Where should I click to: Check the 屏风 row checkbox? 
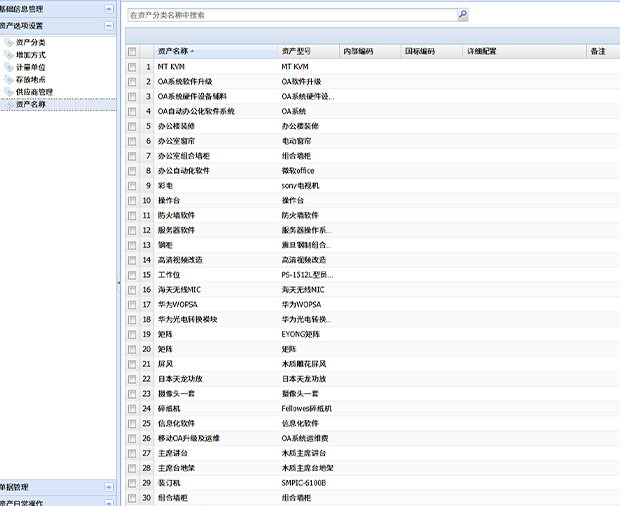click(132, 364)
